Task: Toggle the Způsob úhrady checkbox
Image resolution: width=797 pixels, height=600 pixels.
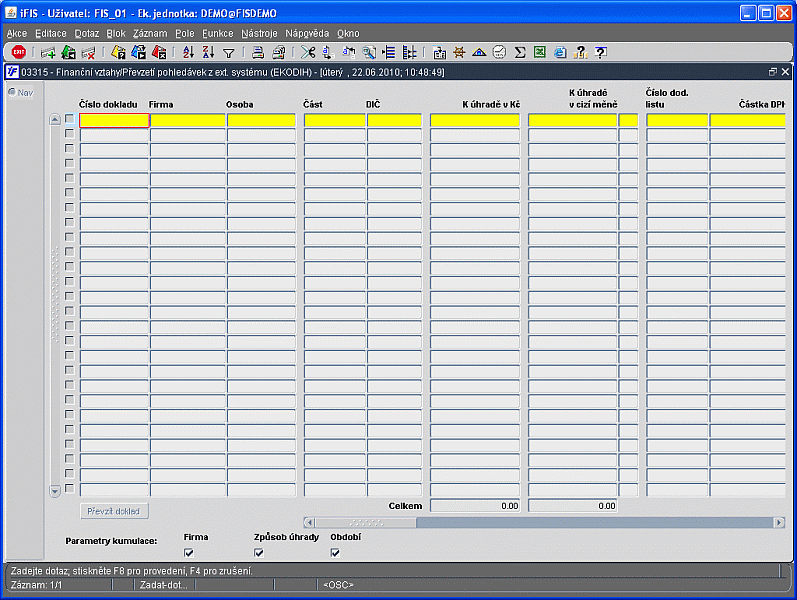Action: [259, 553]
